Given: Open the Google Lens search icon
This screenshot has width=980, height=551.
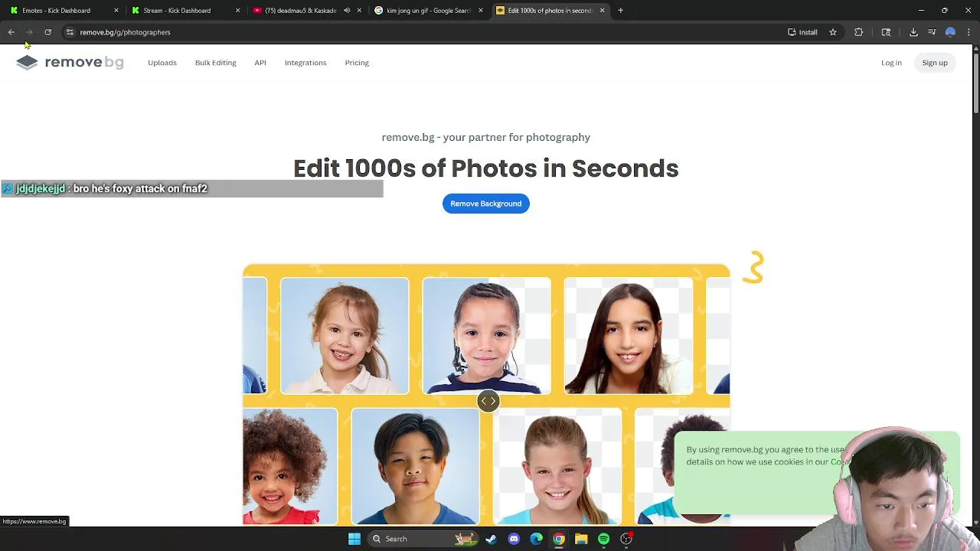Looking at the screenshot, I should click(x=886, y=32).
